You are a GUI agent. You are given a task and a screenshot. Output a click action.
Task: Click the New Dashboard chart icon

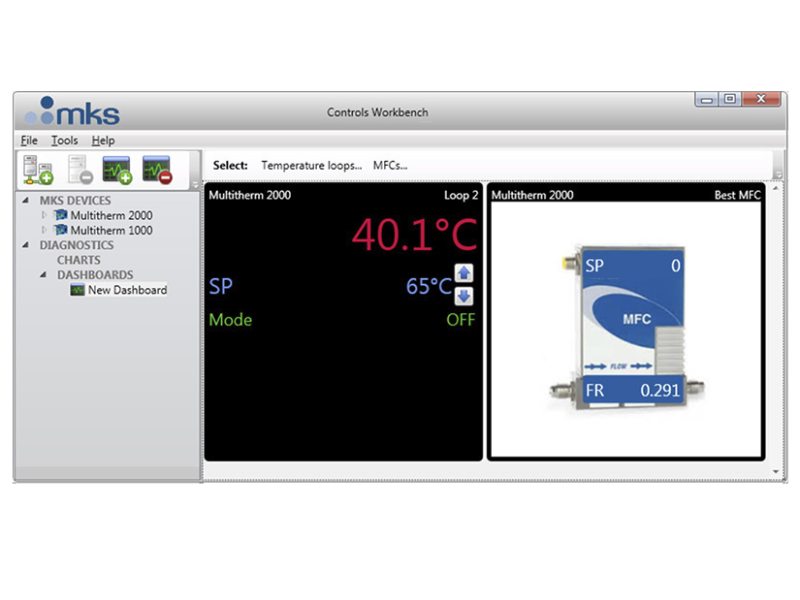(x=79, y=288)
